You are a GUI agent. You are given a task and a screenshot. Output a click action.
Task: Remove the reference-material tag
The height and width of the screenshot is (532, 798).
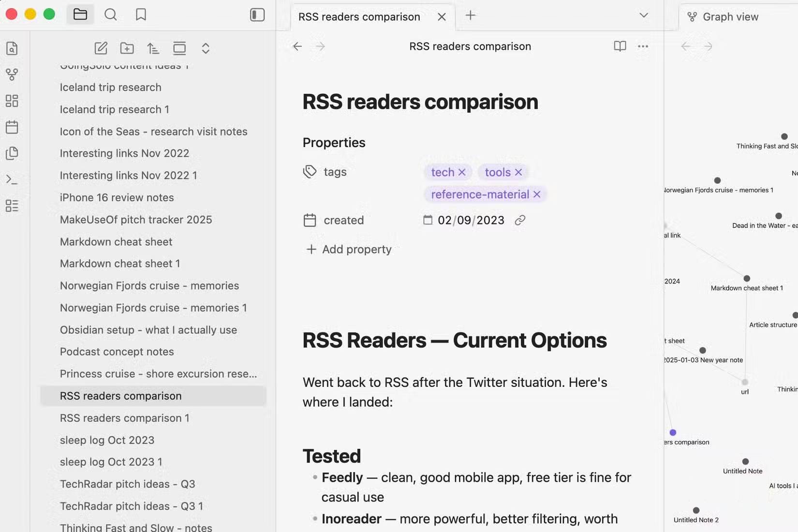tap(537, 194)
